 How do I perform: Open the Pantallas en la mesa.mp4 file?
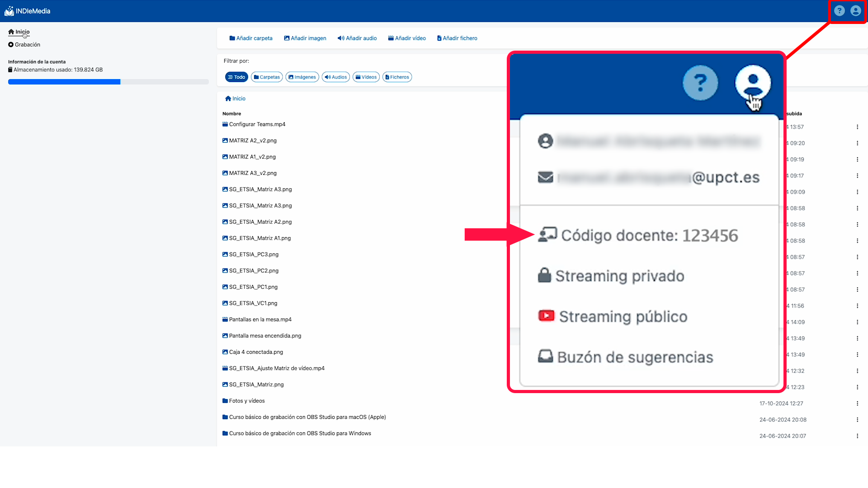click(257, 319)
